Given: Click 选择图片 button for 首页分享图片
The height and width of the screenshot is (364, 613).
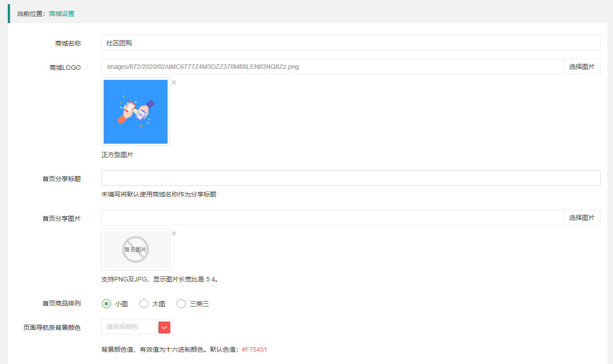Looking at the screenshot, I should point(582,218).
